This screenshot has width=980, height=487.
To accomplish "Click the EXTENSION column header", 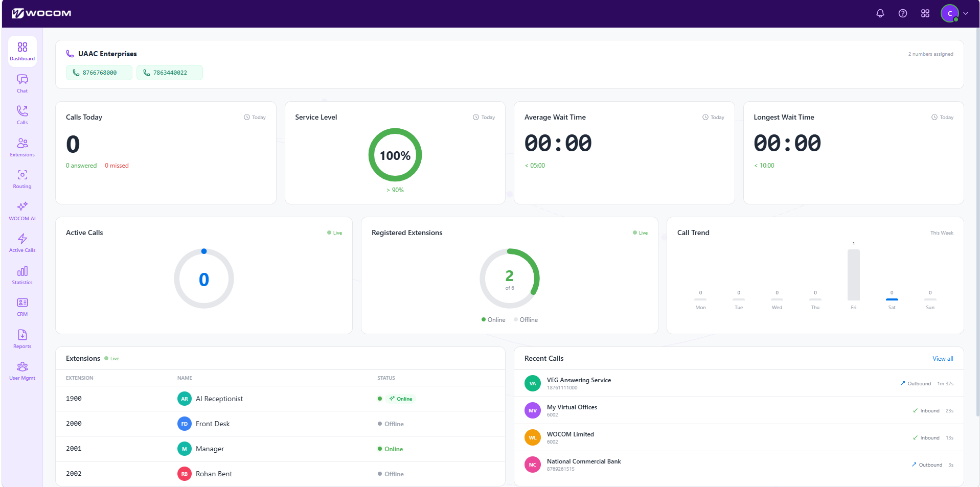I will 80,378.
